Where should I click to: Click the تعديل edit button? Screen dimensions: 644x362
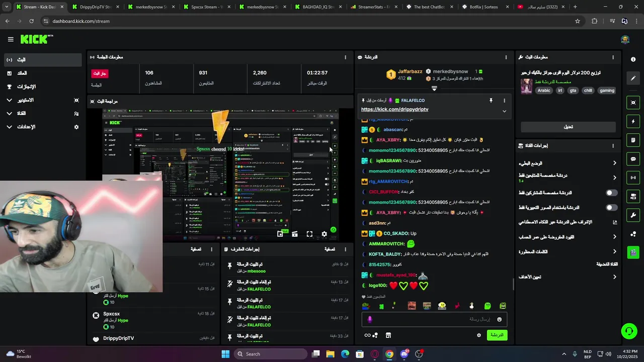tap(568, 127)
